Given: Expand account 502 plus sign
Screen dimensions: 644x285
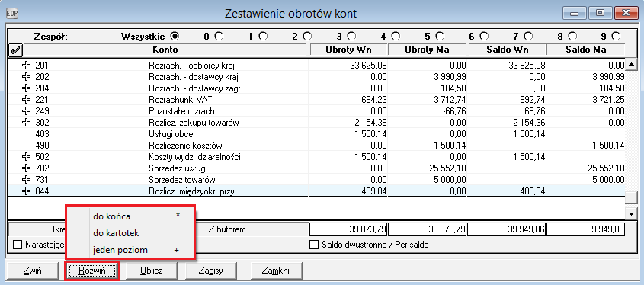Looking at the screenshot, I should tap(27, 156).
